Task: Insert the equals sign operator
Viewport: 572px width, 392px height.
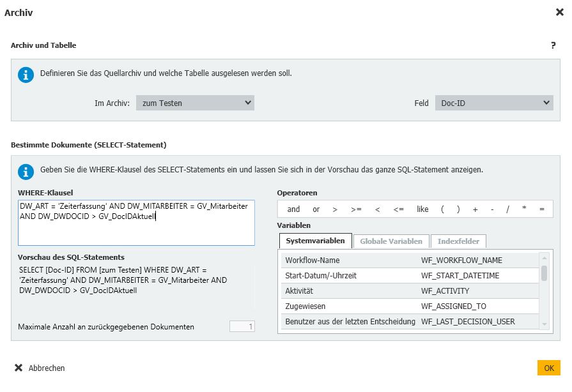Action: (542, 209)
